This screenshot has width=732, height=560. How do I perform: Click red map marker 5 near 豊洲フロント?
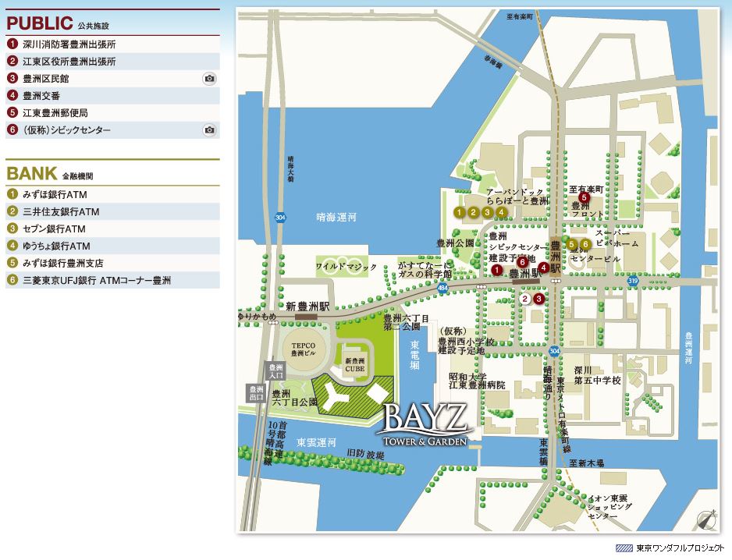584,198
